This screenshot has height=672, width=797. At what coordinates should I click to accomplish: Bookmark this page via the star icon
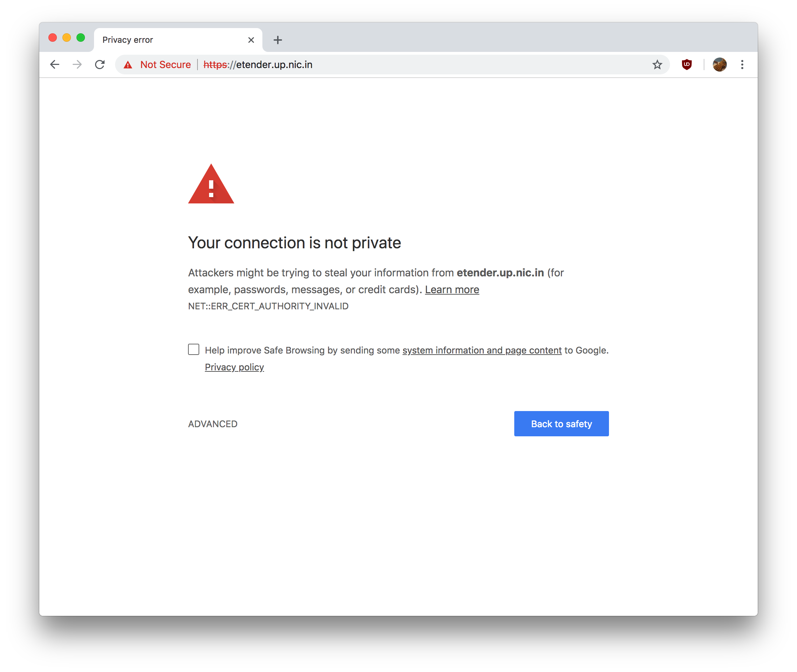coord(657,65)
